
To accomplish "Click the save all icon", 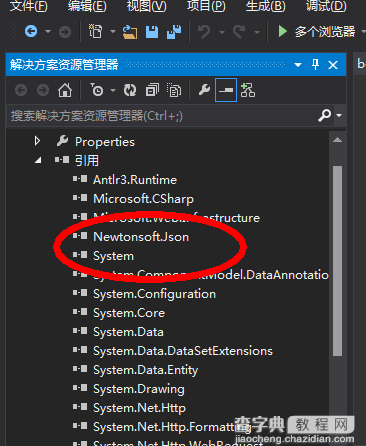I will [x=174, y=32].
